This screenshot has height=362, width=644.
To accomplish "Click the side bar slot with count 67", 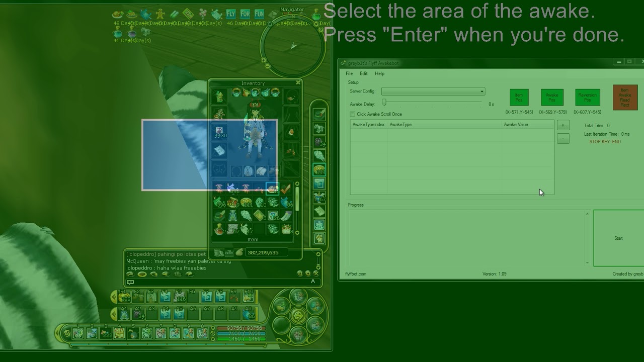I will (x=319, y=197).
